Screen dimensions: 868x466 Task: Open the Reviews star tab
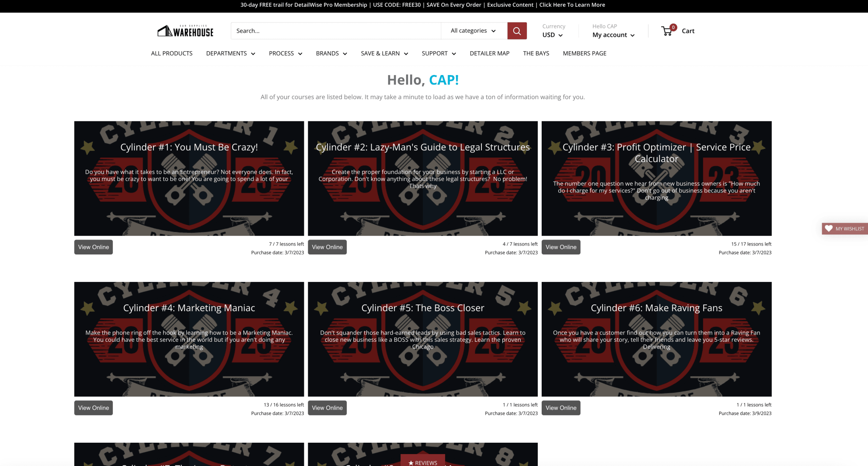point(423,462)
